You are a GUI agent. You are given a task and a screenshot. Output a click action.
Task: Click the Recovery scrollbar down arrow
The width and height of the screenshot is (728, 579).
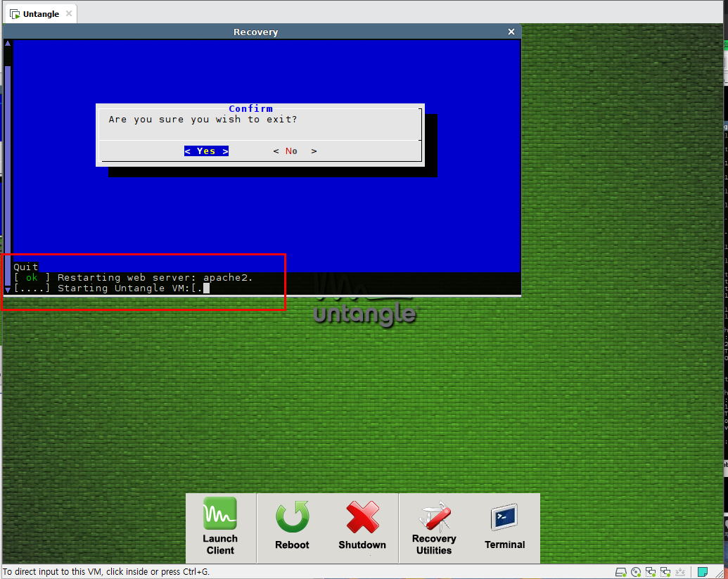8,290
